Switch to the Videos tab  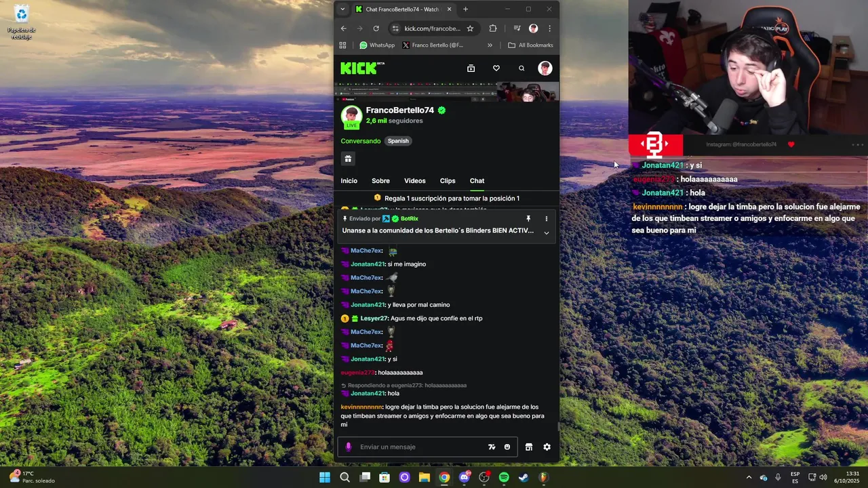(415, 181)
